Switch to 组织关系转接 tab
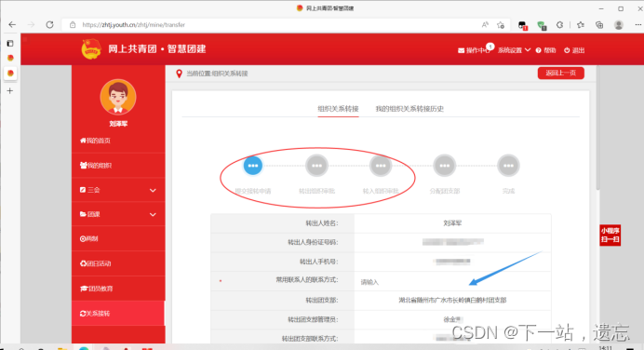 pyautogui.click(x=338, y=109)
